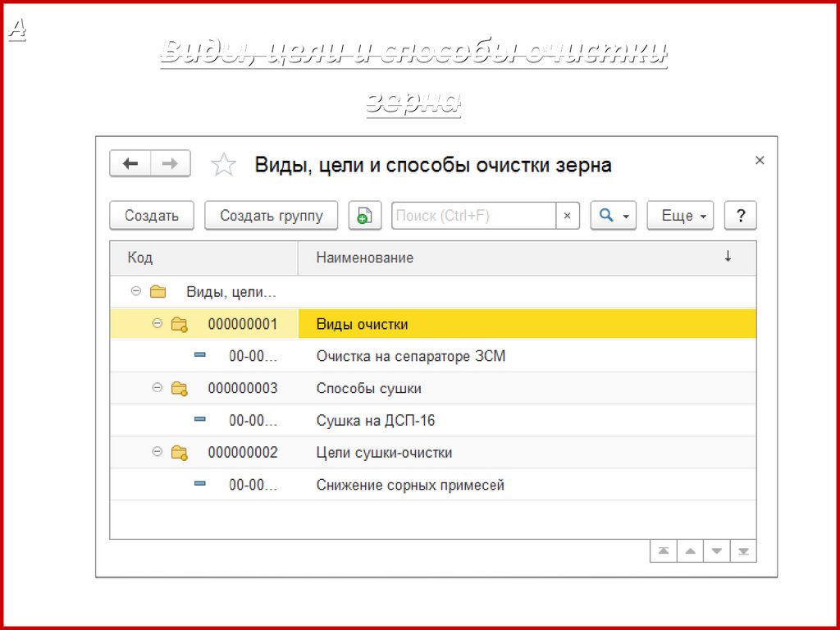Add to favorites with the star icon
840x630 pixels.
click(223, 164)
